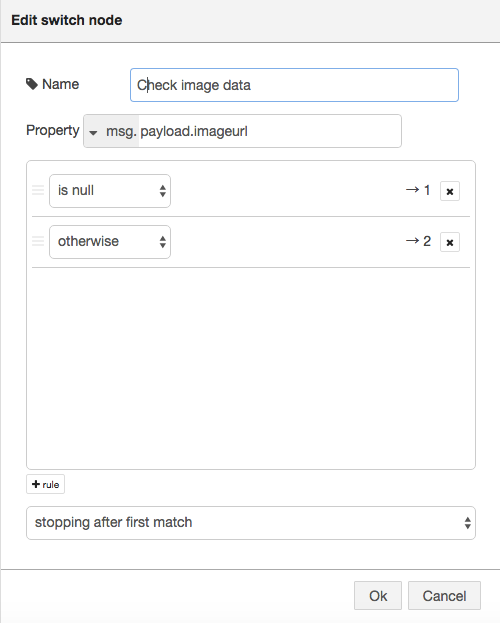Delete the 'otherwise' rule
The height and width of the screenshot is (623, 500).
click(x=450, y=242)
